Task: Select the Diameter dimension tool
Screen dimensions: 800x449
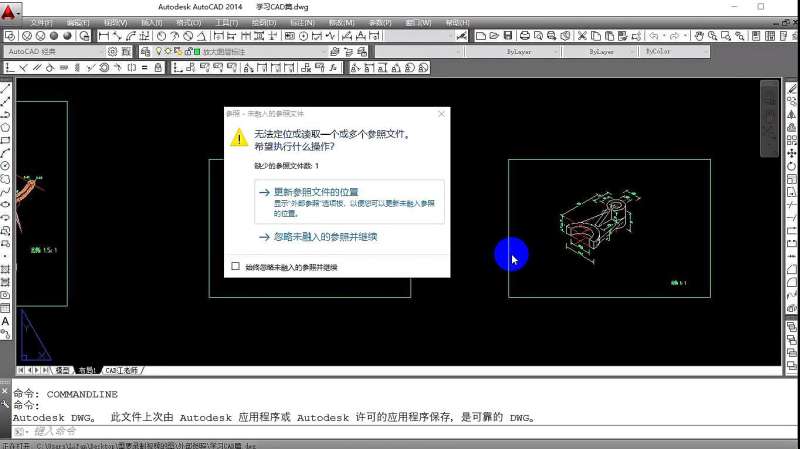Action: [188, 36]
